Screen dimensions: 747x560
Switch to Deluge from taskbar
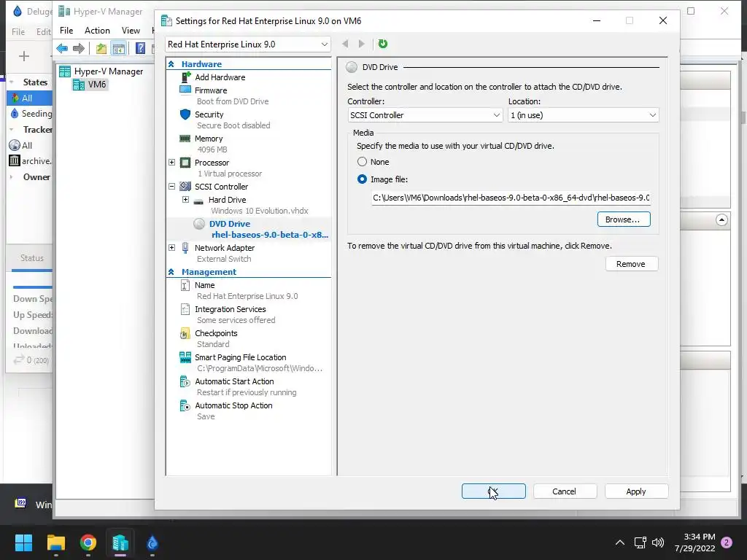pos(152,542)
